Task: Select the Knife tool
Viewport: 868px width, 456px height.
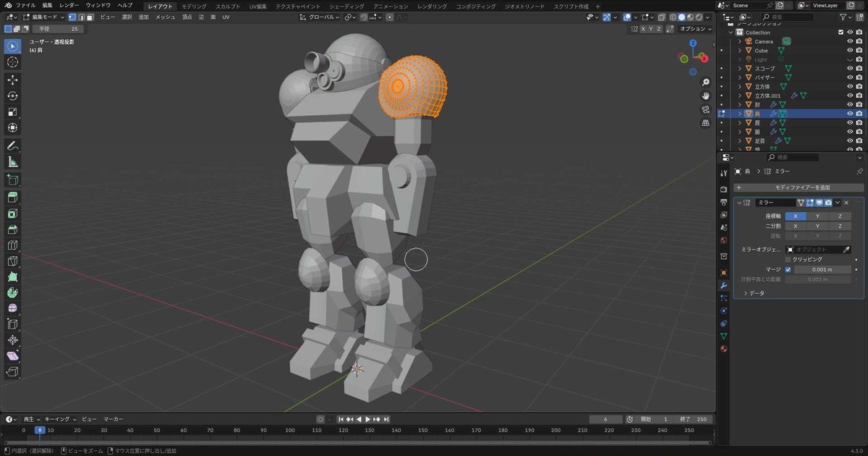Action: [12, 261]
